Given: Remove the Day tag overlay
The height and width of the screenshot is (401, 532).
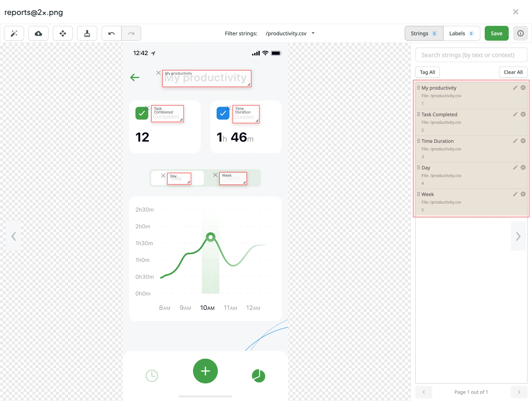Looking at the screenshot, I should click(x=163, y=176).
